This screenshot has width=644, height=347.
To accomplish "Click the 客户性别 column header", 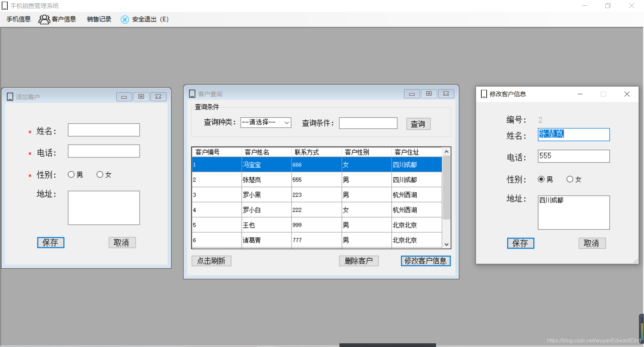I will point(367,152).
